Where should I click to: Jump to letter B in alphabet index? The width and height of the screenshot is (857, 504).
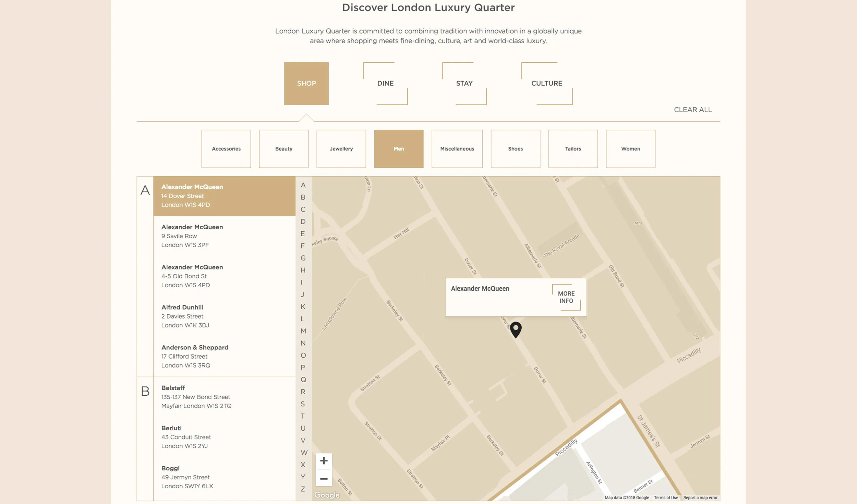[x=303, y=197]
